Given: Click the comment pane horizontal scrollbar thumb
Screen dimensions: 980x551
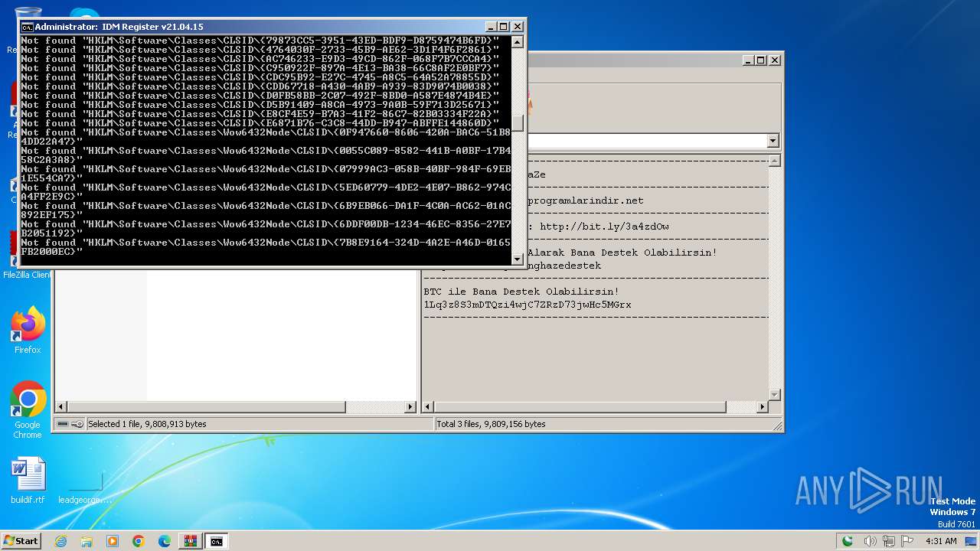Looking at the screenshot, I should [580, 407].
